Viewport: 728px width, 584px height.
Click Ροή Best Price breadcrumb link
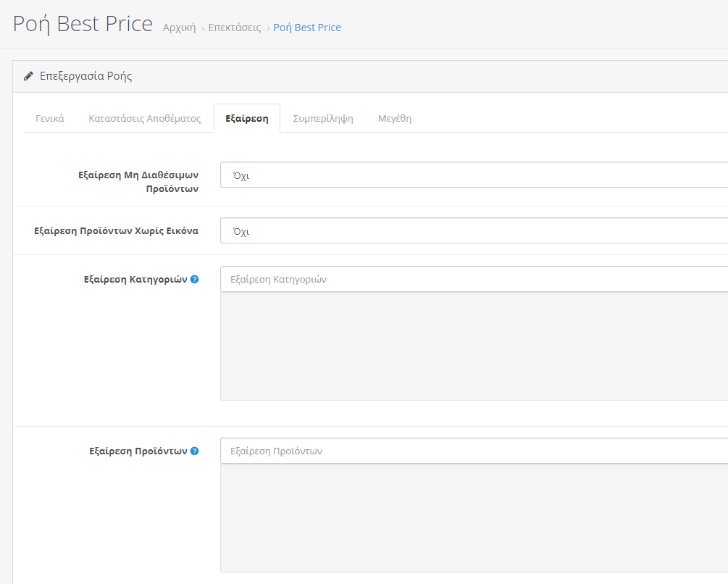pos(307,28)
